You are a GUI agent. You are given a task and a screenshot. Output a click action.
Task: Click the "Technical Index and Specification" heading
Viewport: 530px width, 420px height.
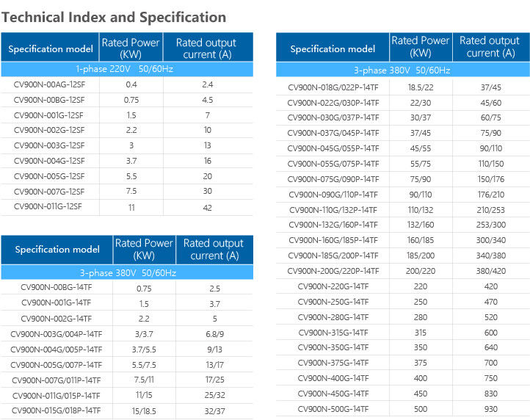(x=117, y=17)
